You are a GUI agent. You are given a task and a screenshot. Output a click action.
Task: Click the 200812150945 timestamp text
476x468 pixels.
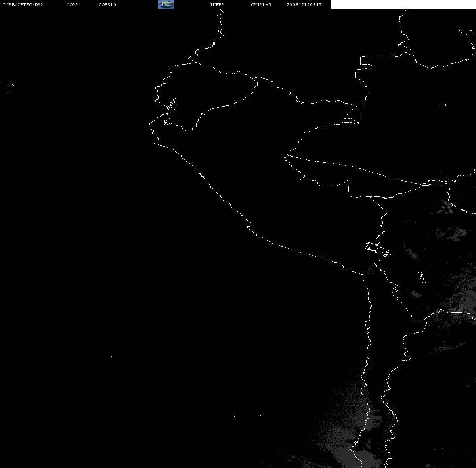304,4
